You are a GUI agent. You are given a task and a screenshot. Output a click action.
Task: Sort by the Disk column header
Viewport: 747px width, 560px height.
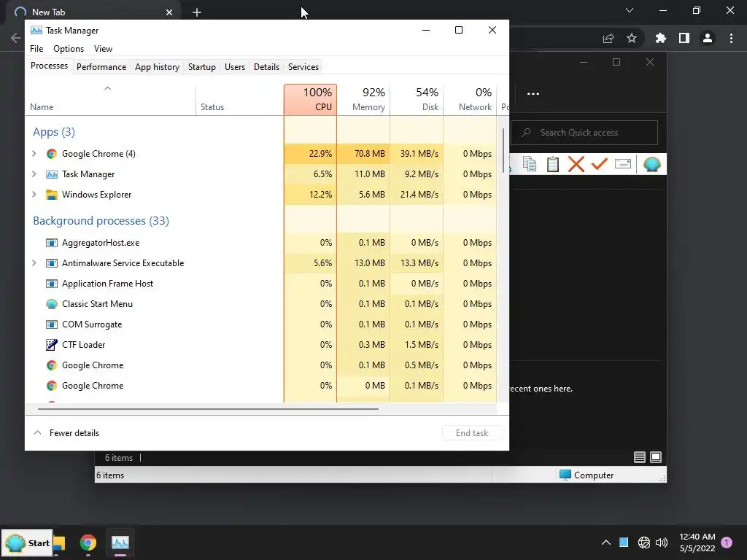tap(417, 99)
